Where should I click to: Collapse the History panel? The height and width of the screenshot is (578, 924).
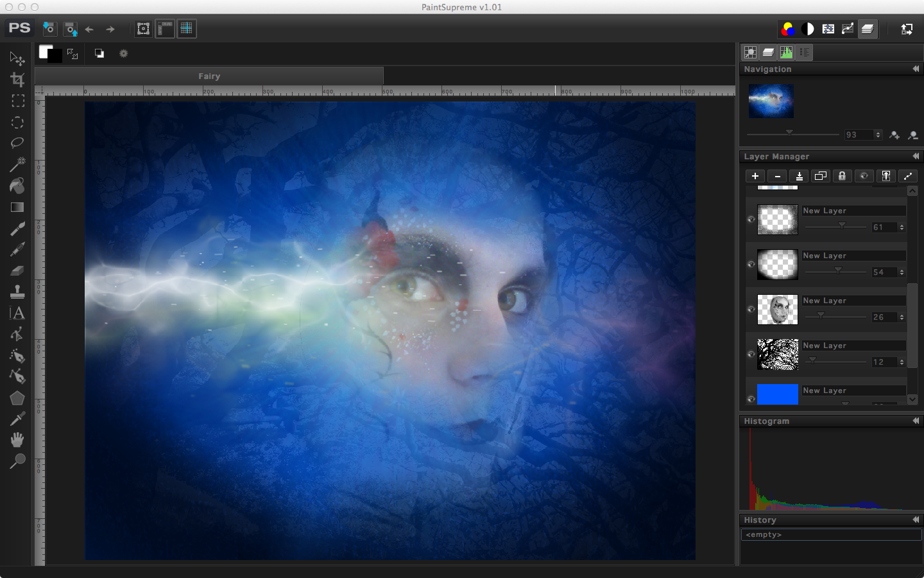(916, 520)
